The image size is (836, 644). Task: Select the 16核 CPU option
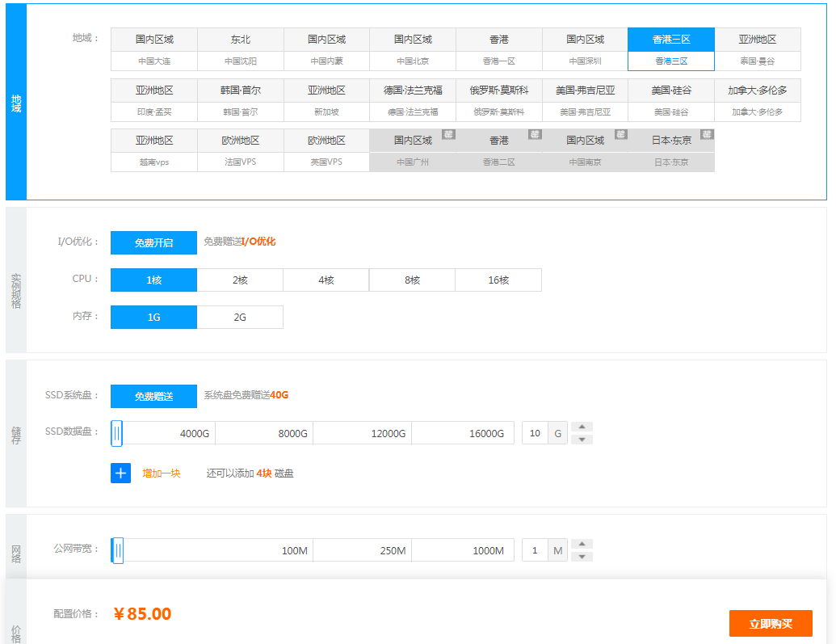pyautogui.click(x=498, y=280)
